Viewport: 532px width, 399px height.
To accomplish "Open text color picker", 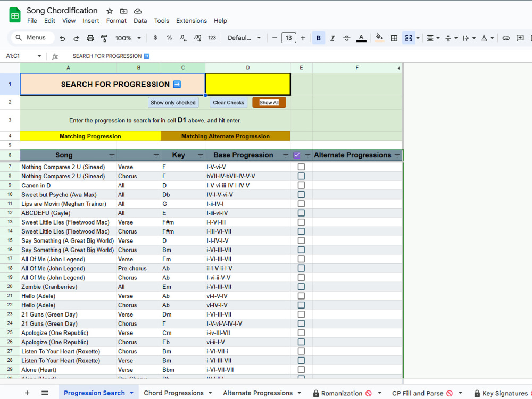I will tap(361, 38).
